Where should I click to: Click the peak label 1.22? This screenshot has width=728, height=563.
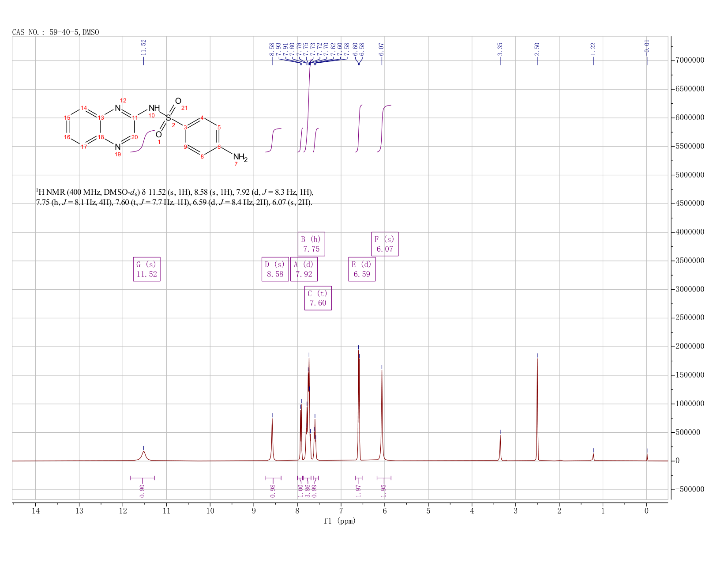(x=593, y=49)
